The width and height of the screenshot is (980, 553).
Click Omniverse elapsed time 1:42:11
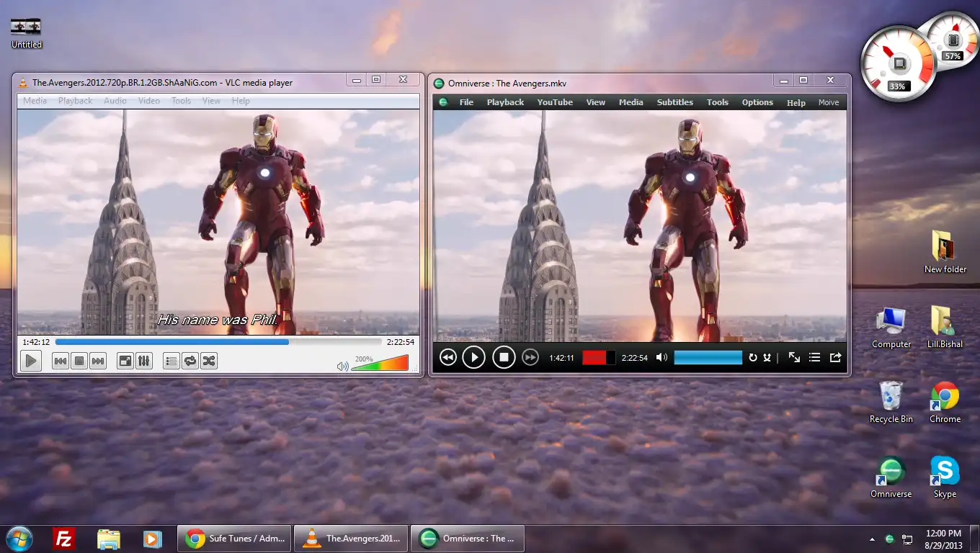coord(562,358)
